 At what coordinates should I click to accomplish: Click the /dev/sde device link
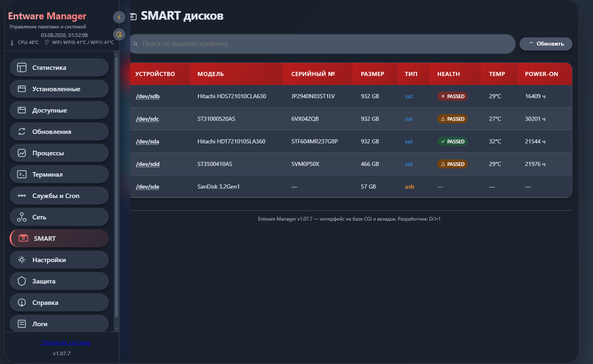(x=148, y=187)
